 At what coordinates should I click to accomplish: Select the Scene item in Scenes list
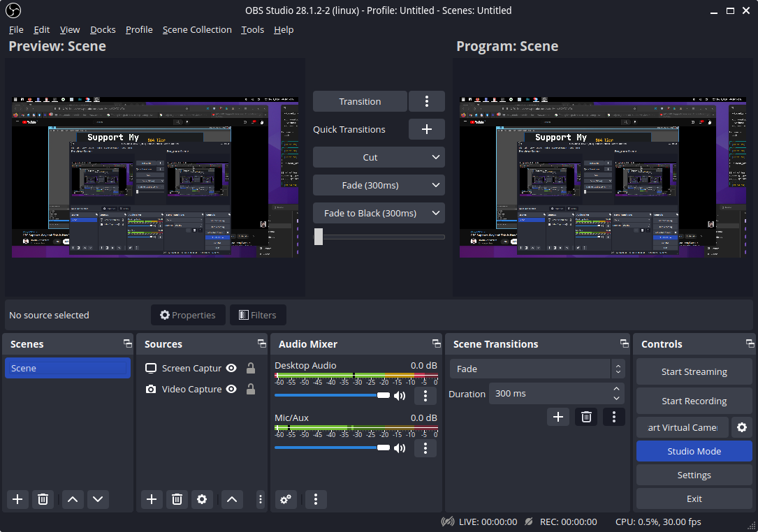68,368
